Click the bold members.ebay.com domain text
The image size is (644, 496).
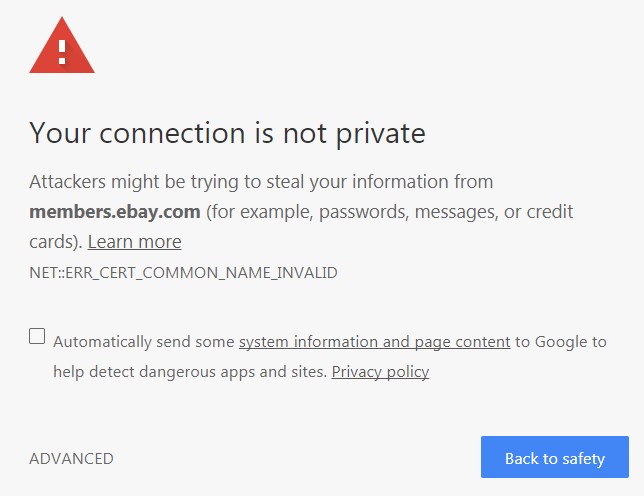click(x=115, y=211)
